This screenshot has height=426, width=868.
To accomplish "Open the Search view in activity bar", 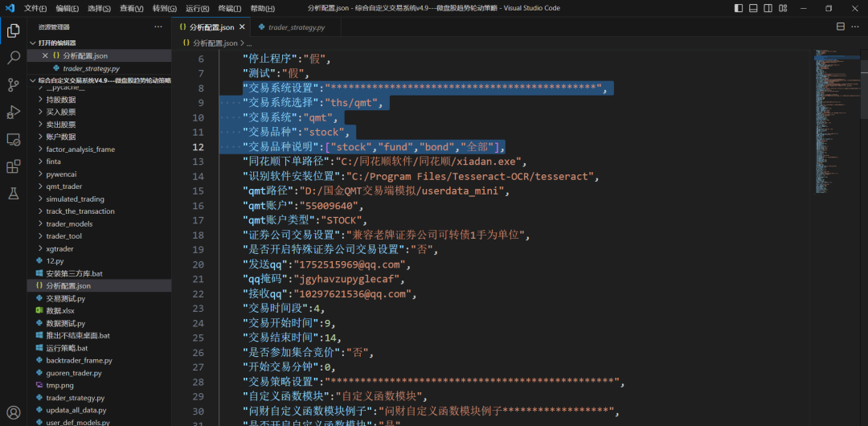I will 14,58.
